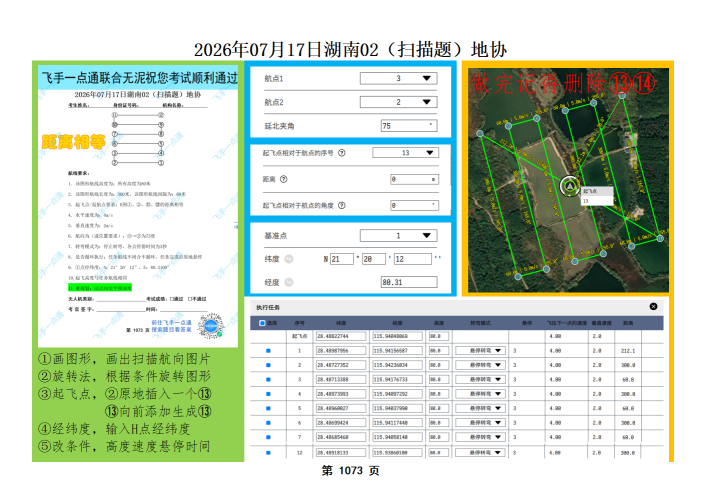Open the takeoff point index dropdown showing 13
Screen dimensions: 701x496
click(405, 153)
